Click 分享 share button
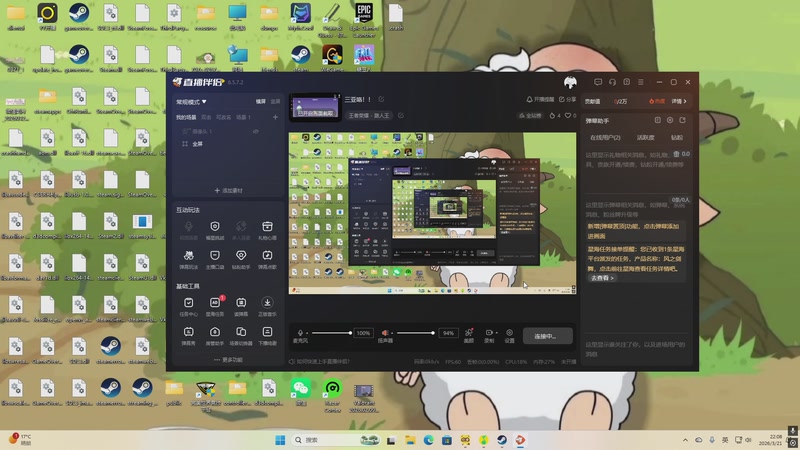800x450 pixels. pyautogui.click(x=567, y=99)
